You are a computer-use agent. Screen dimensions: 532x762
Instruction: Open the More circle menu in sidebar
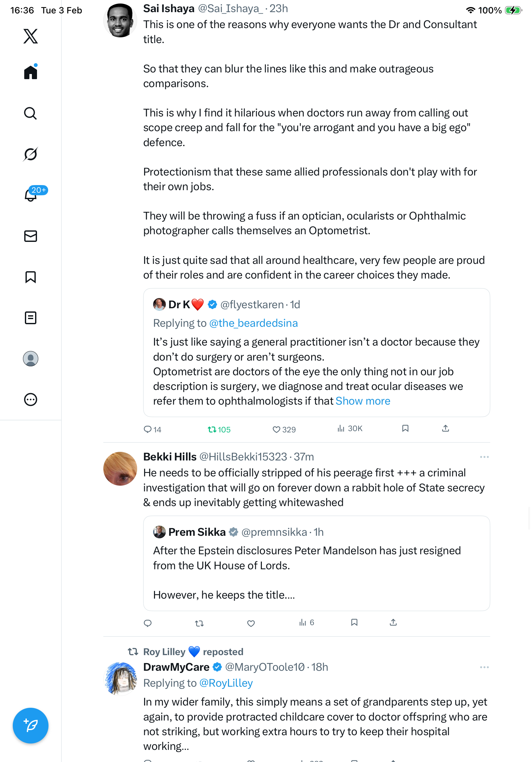31,400
